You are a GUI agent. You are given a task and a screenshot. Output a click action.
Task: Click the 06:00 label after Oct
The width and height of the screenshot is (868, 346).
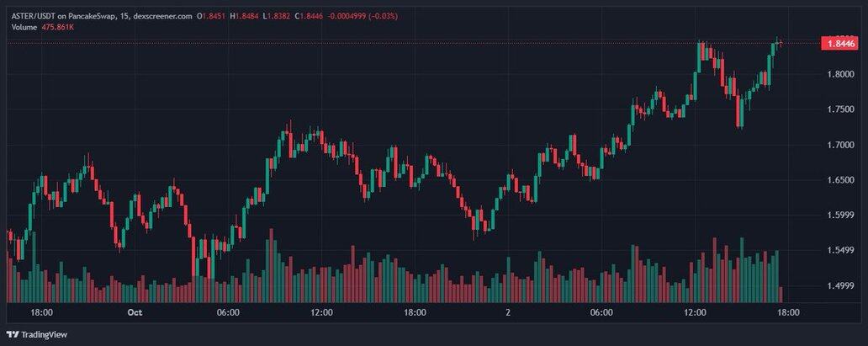pos(229,311)
